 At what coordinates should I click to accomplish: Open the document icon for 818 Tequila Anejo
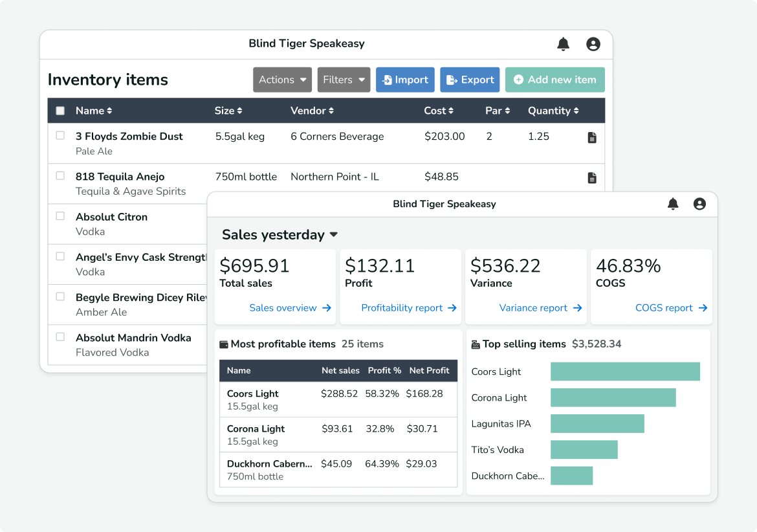[592, 177]
